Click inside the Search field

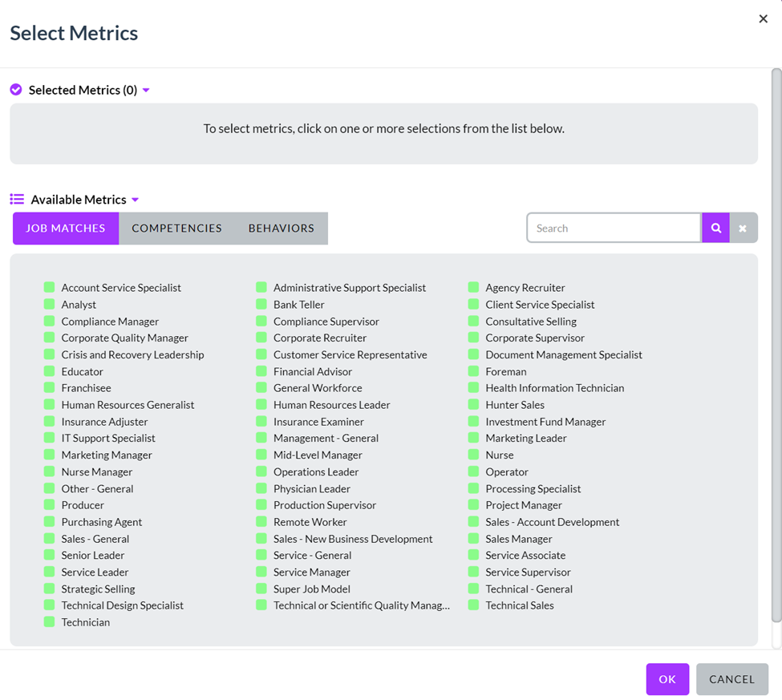(x=614, y=228)
